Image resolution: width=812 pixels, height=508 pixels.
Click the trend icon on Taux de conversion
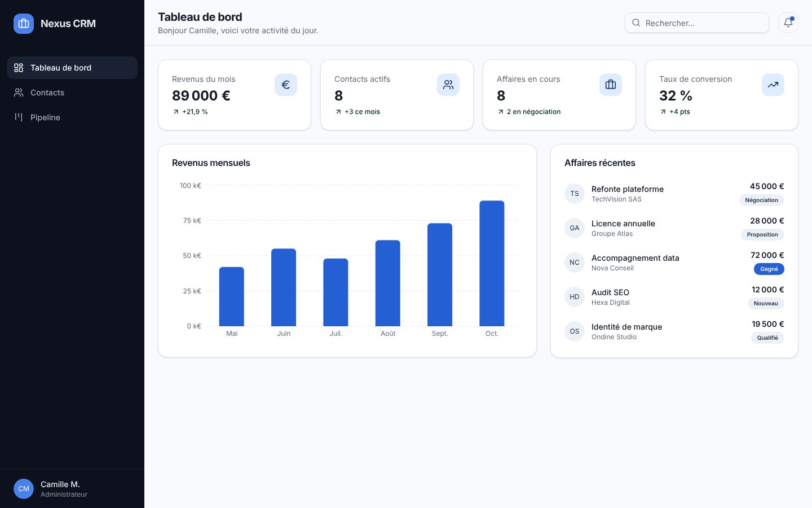[x=773, y=85]
